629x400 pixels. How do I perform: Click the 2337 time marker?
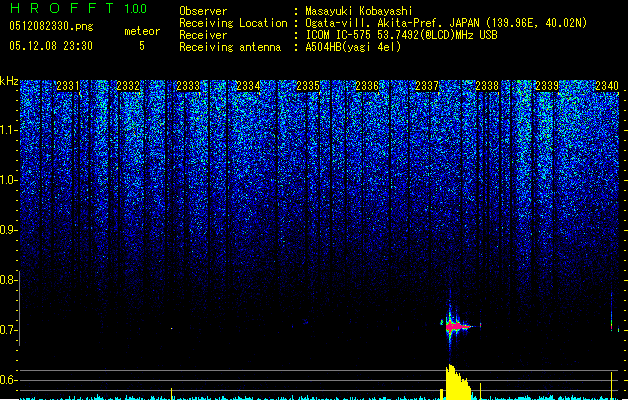[427, 86]
